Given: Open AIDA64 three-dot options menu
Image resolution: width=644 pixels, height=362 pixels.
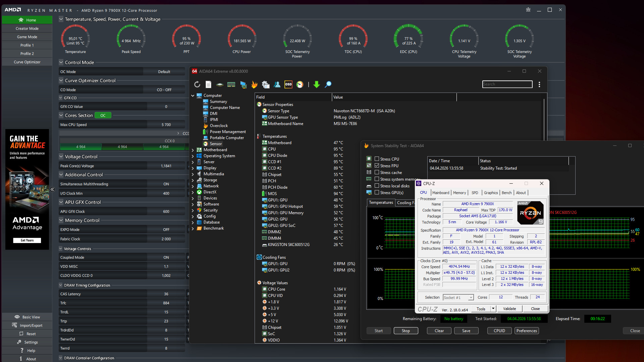Looking at the screenshot, I should [539, 84].
